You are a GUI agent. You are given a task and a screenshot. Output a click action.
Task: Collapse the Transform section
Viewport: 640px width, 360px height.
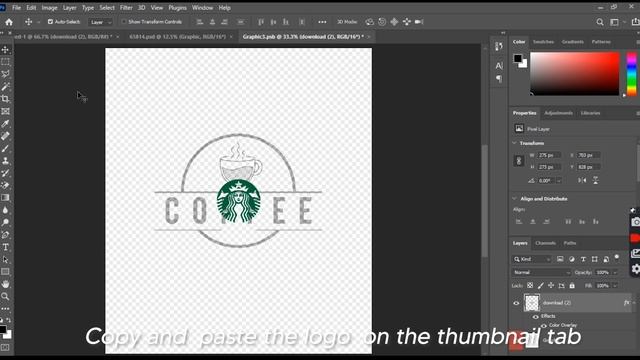coord(514,143)
